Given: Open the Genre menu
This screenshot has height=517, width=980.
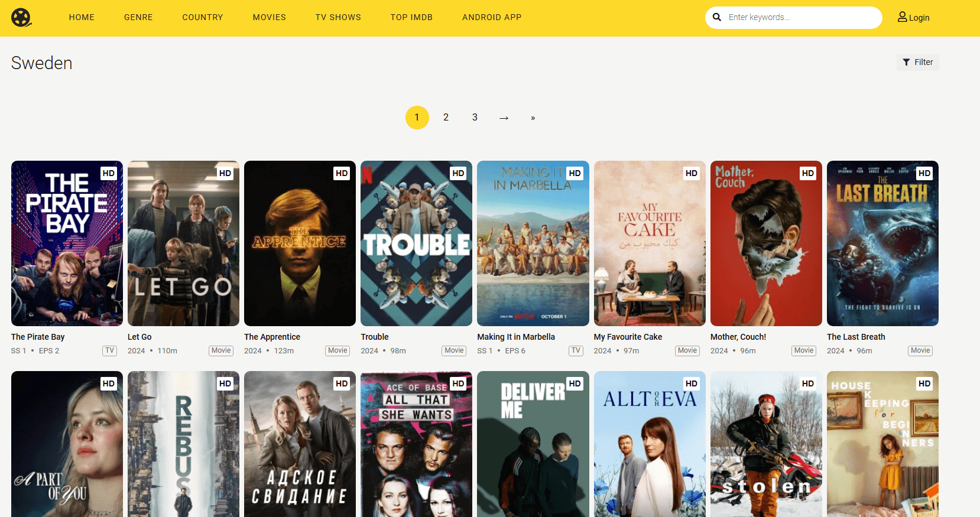Looking at the screenshot, I should coord(138,18).
